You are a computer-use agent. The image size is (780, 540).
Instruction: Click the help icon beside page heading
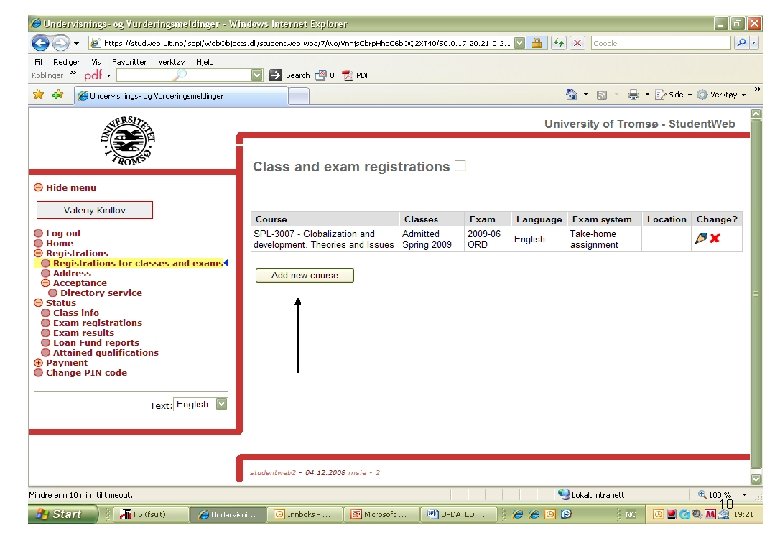point(461,166)
